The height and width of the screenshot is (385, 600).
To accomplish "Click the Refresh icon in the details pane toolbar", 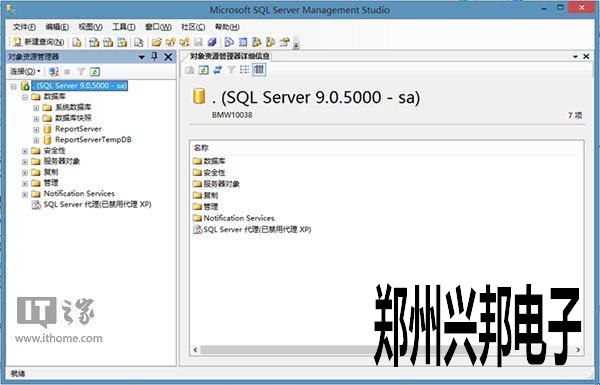I will 204,70.
